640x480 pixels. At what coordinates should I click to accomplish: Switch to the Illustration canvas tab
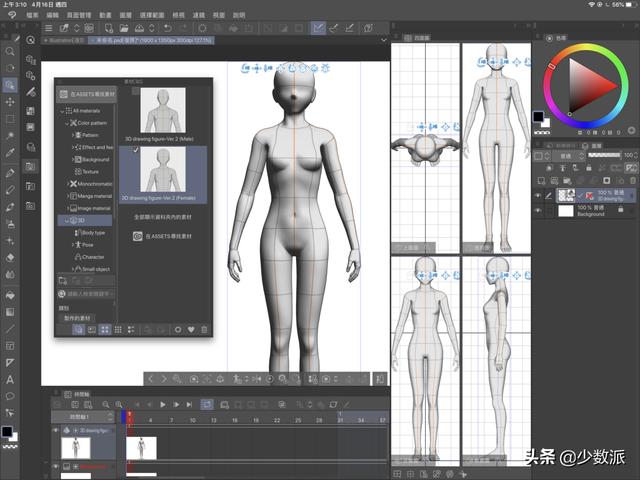tap(64, 40)
